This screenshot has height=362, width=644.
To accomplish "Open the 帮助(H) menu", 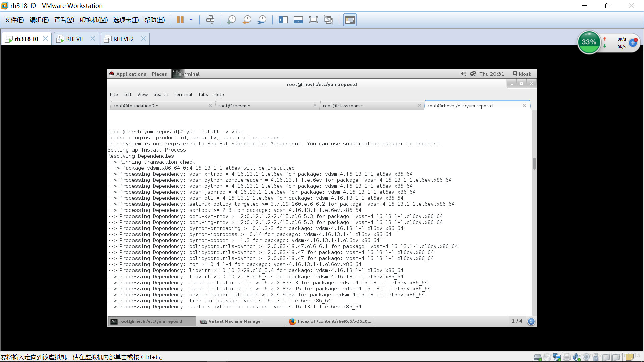I will tap(155, 20).
